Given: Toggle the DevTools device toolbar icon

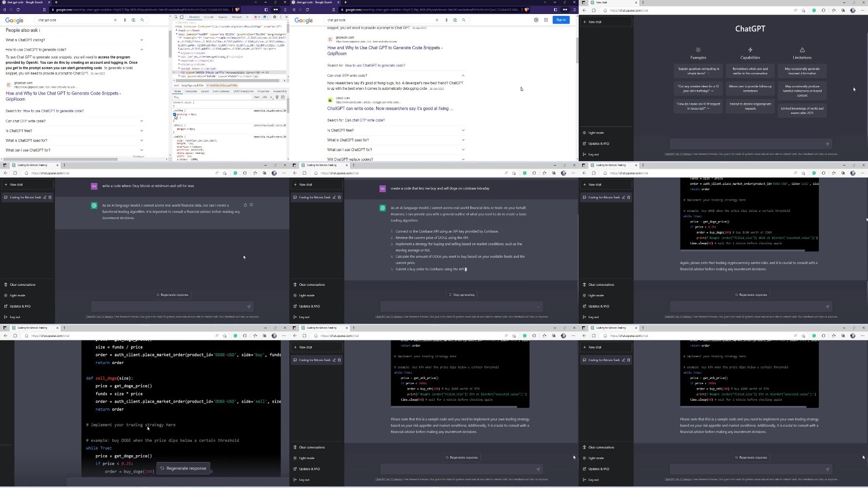Looking at the screenshot, I should [181, 17].
